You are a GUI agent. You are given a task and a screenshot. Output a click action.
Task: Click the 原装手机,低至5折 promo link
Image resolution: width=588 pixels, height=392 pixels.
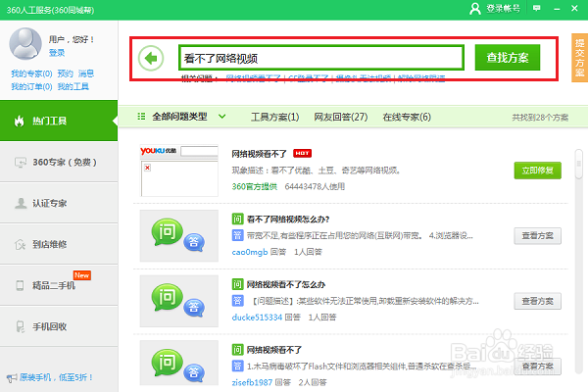click(56, 377)
